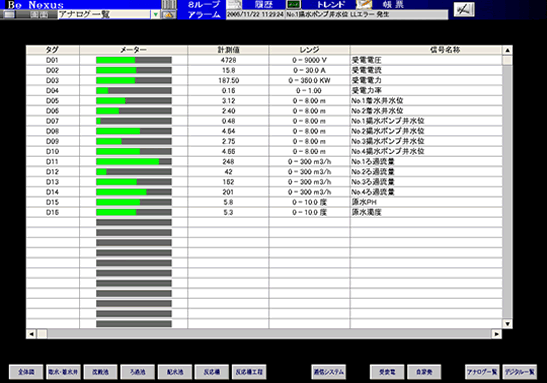Click the 履歴 history document icon
The height and width of the screenshot is (383, 547).
coord(234,5)
